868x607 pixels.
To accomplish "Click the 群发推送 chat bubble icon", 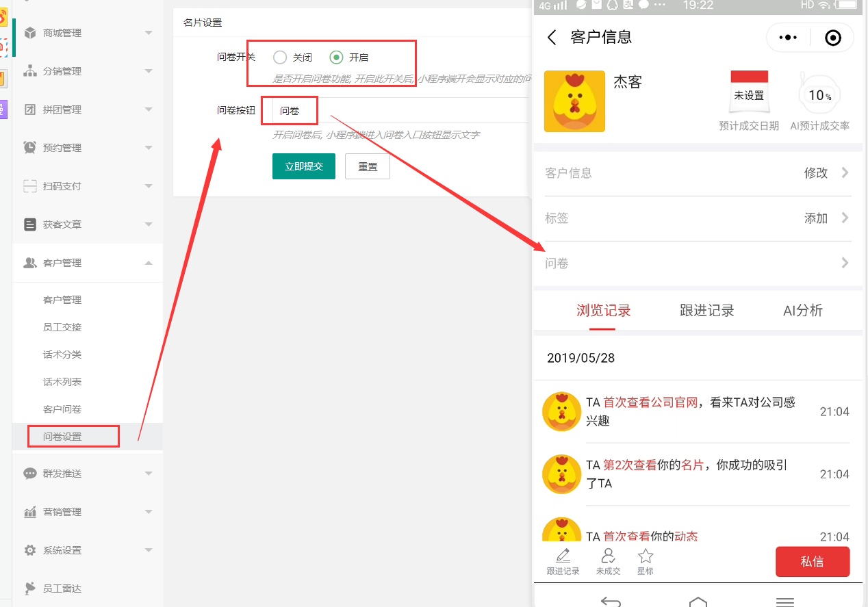I will pos(30,474).
